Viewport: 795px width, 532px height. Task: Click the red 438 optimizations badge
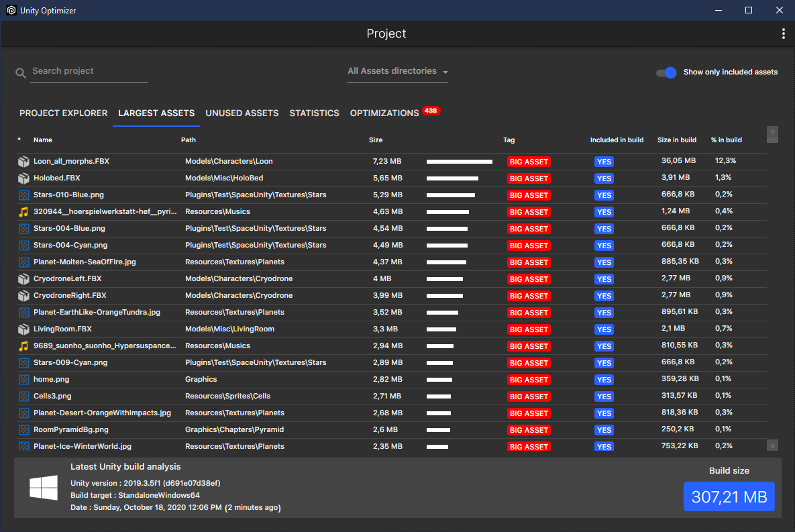[x=431, y=111]
